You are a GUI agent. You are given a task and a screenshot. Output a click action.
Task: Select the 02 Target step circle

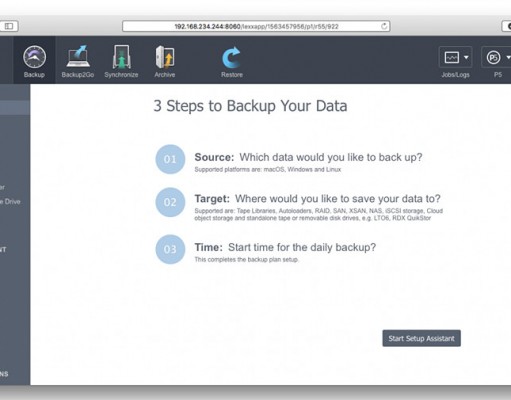click(170, 202)
